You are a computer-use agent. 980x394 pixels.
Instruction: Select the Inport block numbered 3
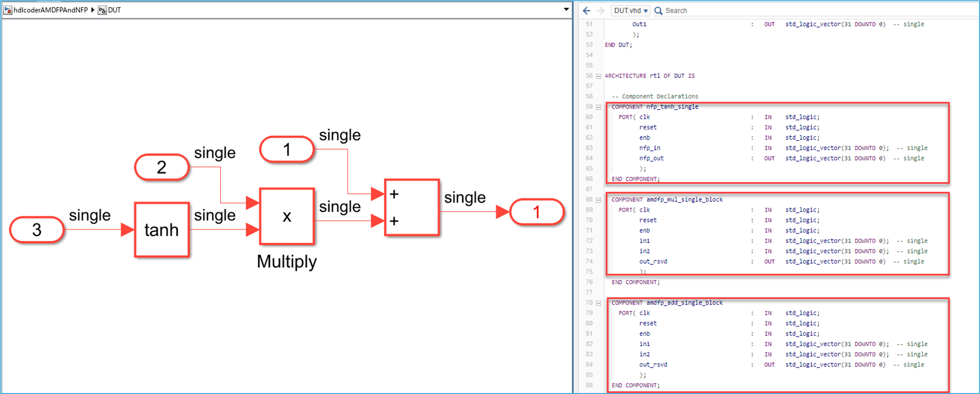coord(37,230)
